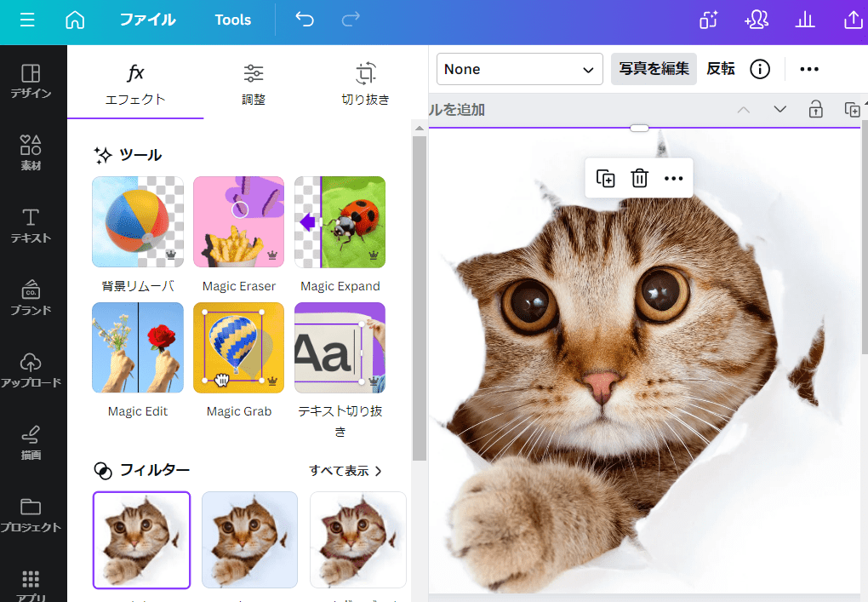Open the hamburger main menu
This screenshot has width=868, height=602.
point(27,20)
